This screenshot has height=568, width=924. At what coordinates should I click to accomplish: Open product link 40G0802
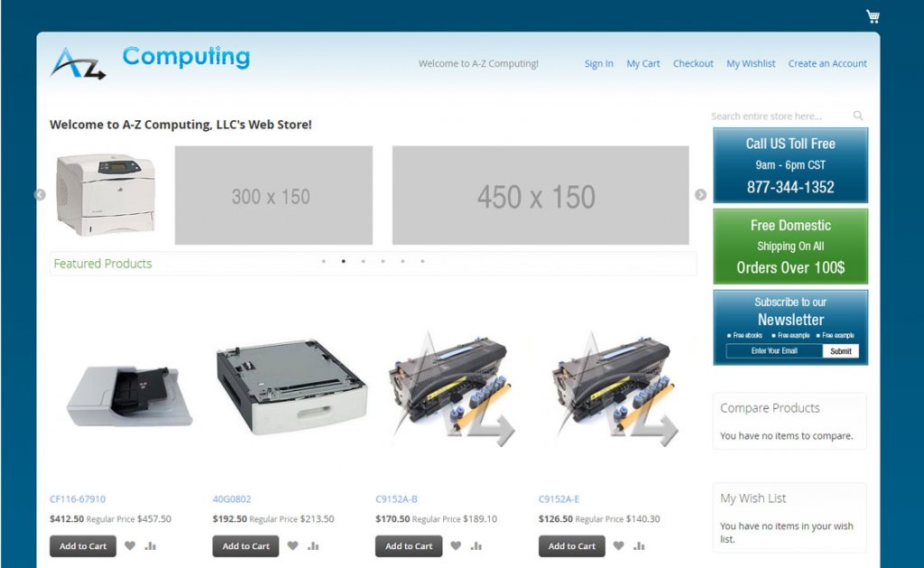click(x=232, y=499)
